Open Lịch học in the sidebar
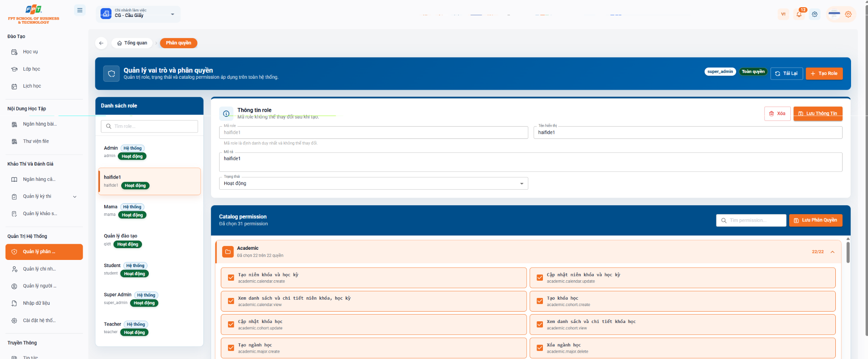 [x=44, y=86]
